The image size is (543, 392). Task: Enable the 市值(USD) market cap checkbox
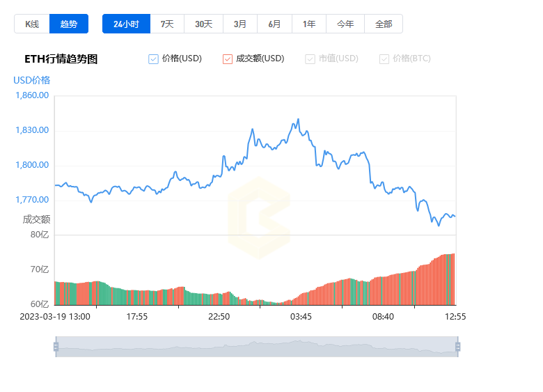310,59
